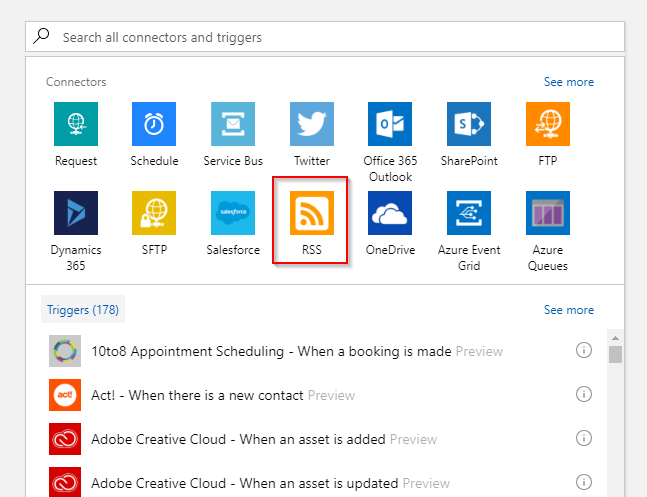Screen dimensions: 647x497
Task: Select the Dynamics 365 connector
Action: (76, 213)
